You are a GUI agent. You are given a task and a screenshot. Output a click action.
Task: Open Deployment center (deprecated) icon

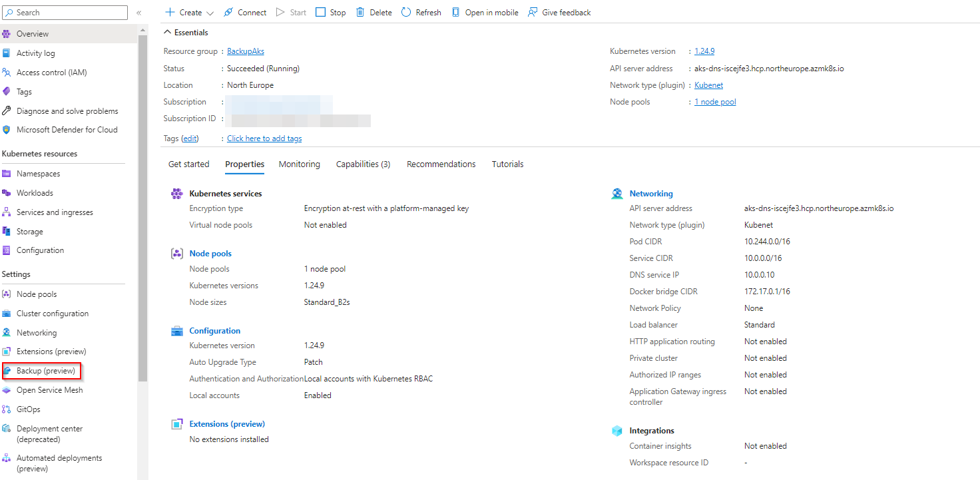[x=7, y=429]
